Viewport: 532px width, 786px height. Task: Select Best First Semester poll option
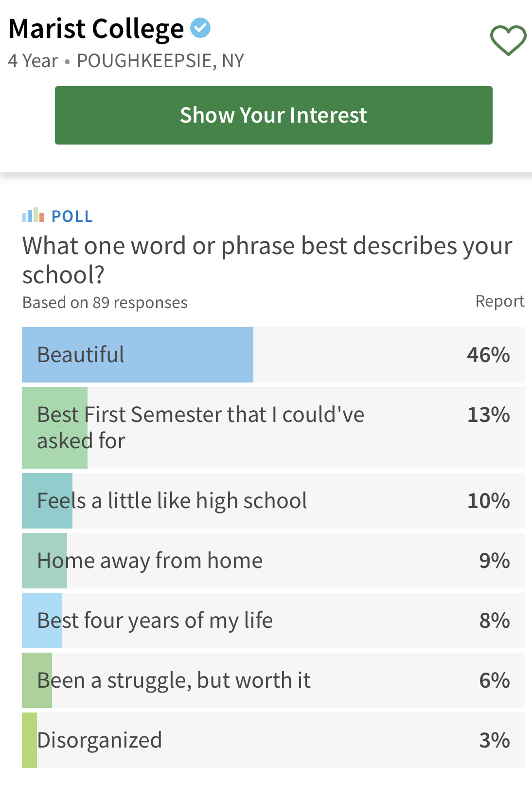(273, 428)
